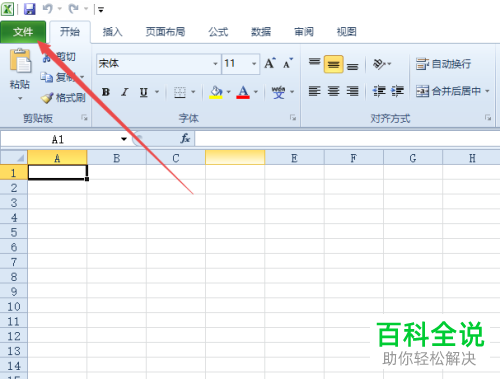Click the red font color A icon
The image size is (500, 379).
[x=243, y=92]
